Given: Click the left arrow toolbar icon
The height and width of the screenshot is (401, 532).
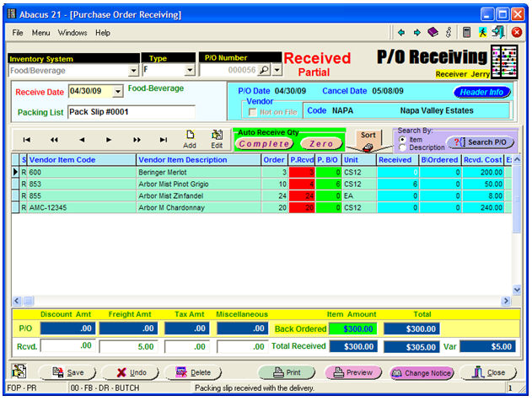Looking at the screenshot, I should coord(401,33).
